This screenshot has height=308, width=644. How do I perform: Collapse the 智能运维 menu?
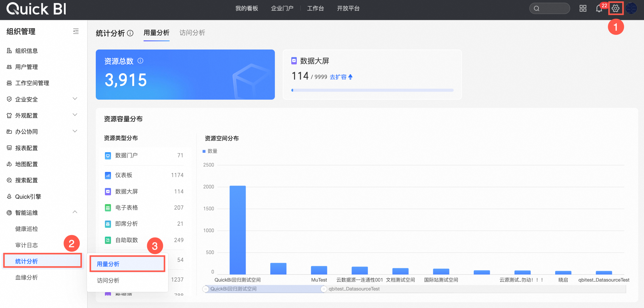[75, 212]
